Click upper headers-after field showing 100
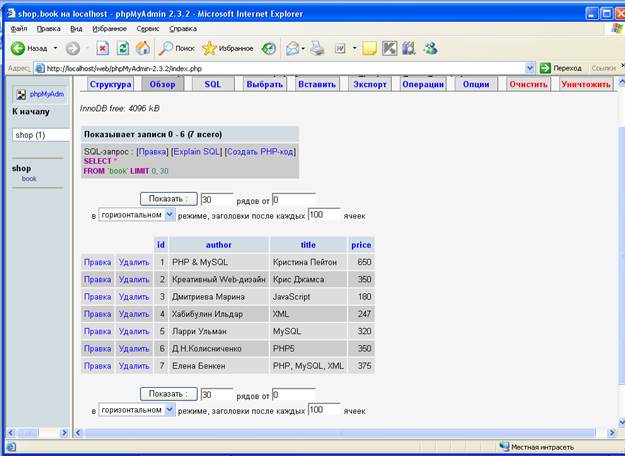This screenshot has height=456, width=625. (324, 215)
